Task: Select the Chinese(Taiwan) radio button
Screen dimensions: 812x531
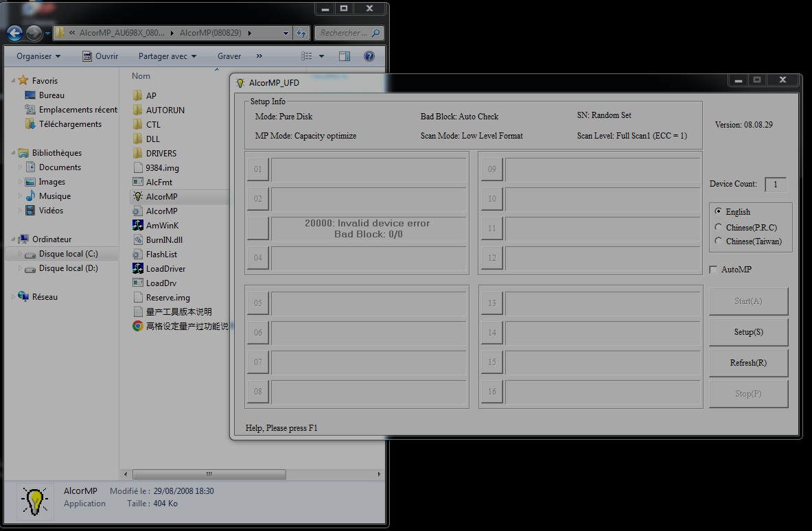Action: [x=718, y=241]
